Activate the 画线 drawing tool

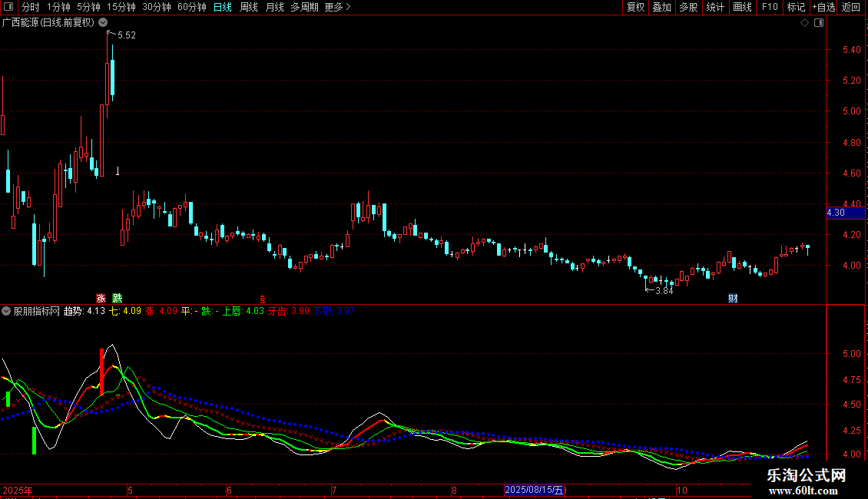tap(742, 7)
